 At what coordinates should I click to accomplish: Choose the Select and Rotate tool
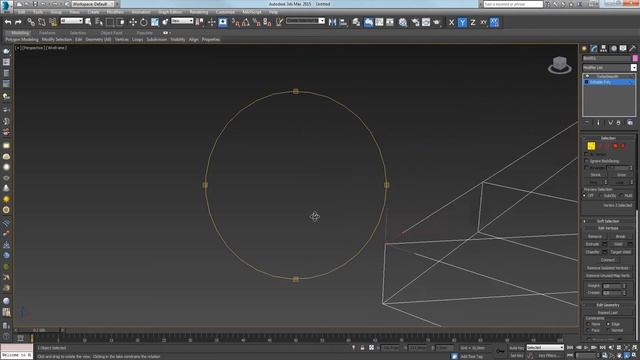tap(144, 22)
